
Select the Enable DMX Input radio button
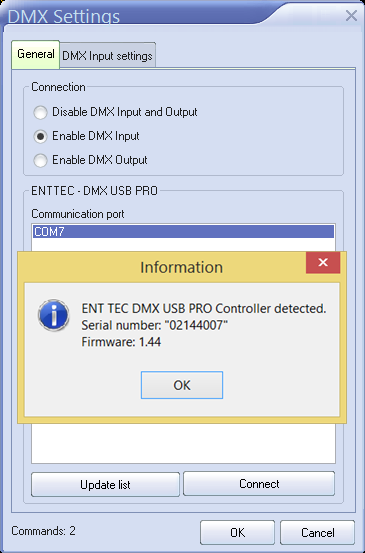[x=40, y=136]
